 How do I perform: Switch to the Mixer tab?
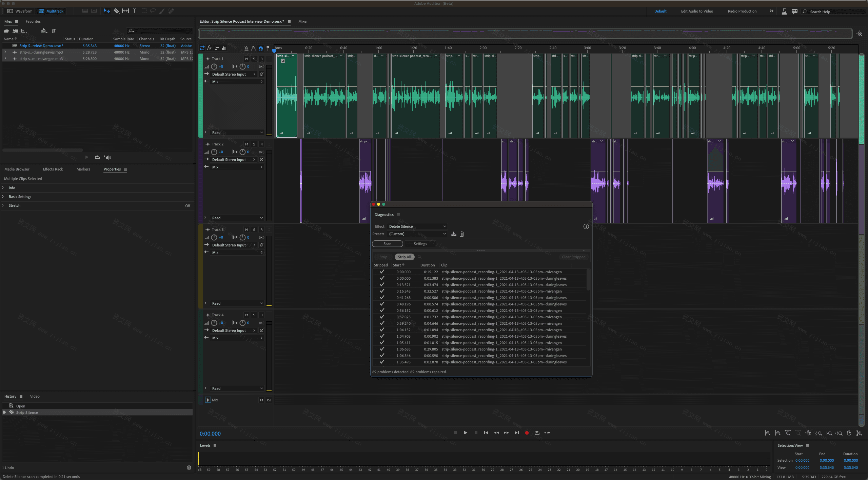(x=301, y=21)
